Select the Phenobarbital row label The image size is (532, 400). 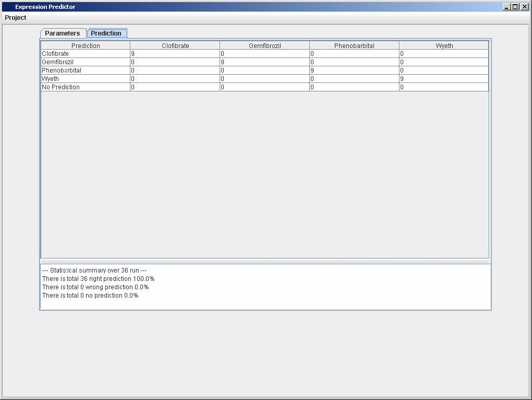point(86,70)
